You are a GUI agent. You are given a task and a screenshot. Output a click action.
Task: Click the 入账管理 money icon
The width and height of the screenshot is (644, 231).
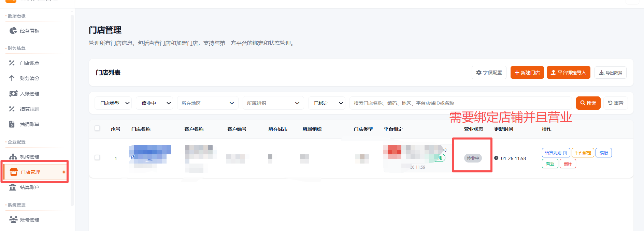(13, 94)
